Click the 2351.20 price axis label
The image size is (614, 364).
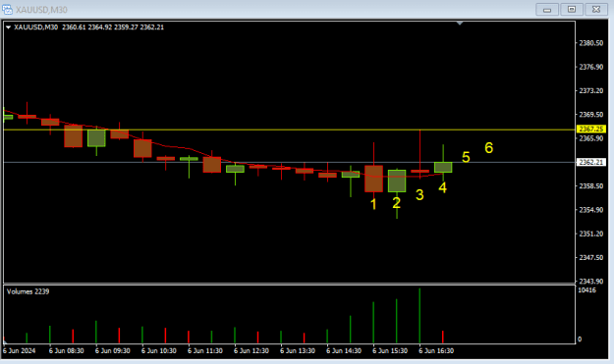[x=590, y=234]
